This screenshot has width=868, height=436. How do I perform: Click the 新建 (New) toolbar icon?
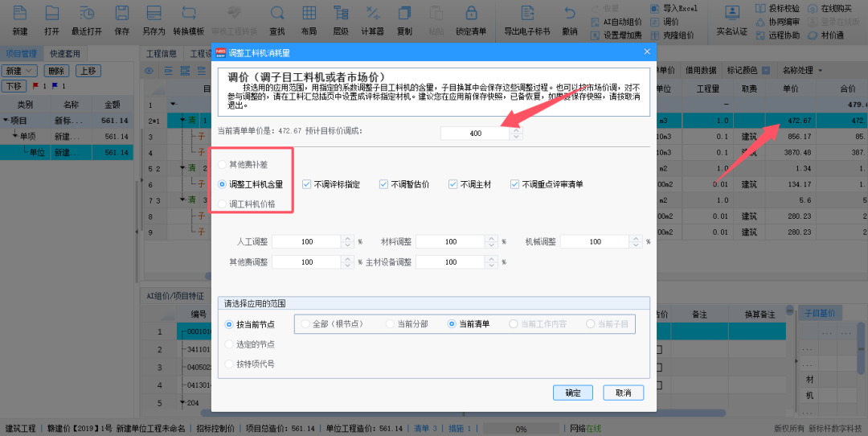click(x=20, y=14)
